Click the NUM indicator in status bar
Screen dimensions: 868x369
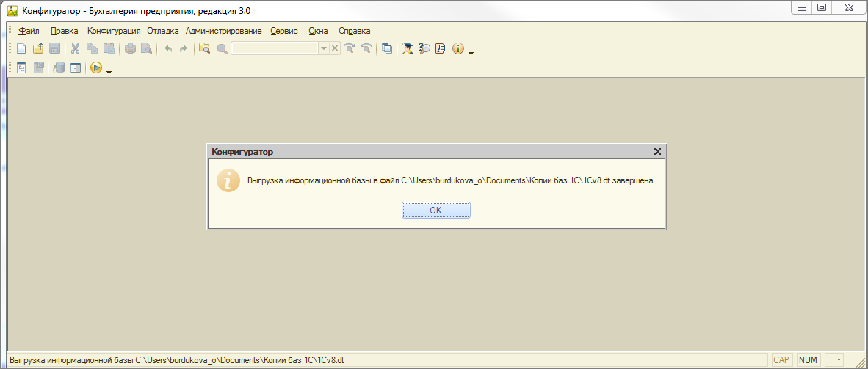pos(809,360)
